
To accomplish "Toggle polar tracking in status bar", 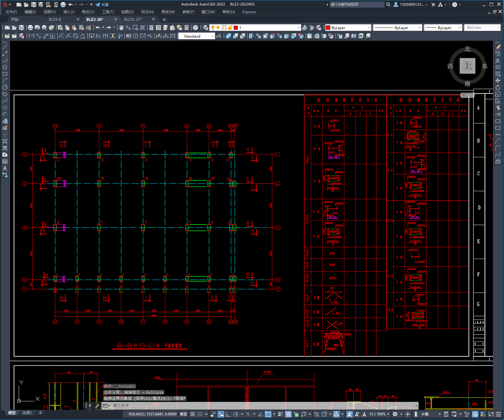I will [x=236, y=414].
